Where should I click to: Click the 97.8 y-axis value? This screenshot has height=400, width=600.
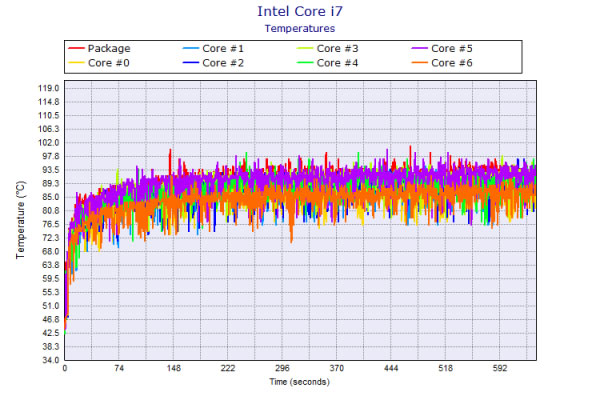(x=49, y=156)
